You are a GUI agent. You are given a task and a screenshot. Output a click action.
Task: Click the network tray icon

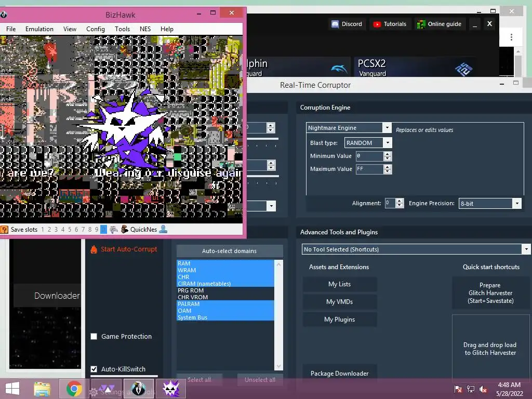click(471, 389)
